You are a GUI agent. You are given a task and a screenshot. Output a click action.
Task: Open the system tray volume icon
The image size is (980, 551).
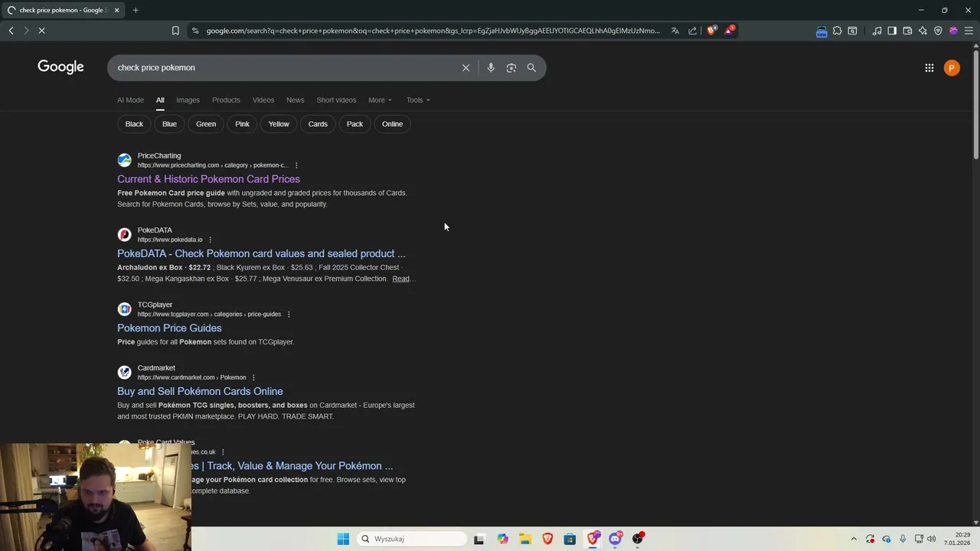(932, 539)
